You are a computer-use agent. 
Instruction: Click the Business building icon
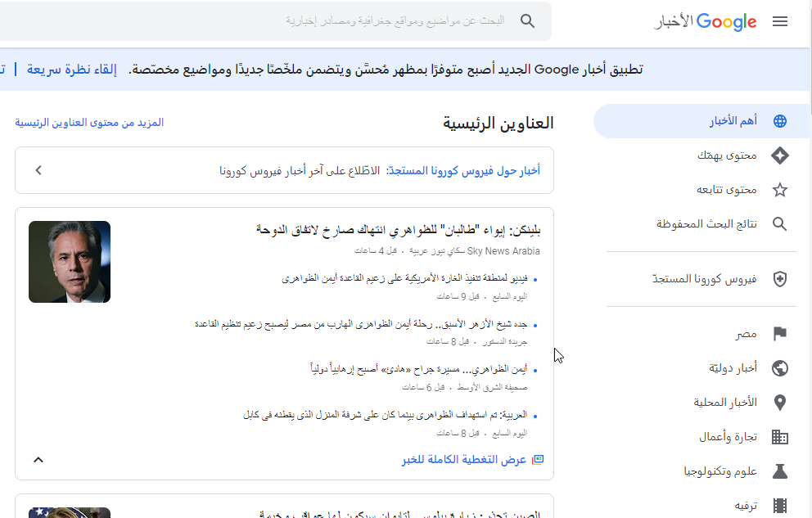tap(780, 437)
